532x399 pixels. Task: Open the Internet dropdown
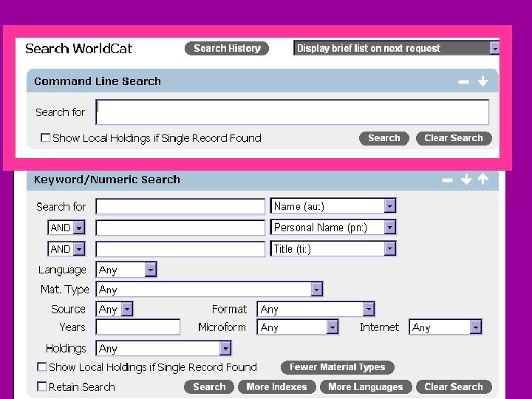pos(446,327)
